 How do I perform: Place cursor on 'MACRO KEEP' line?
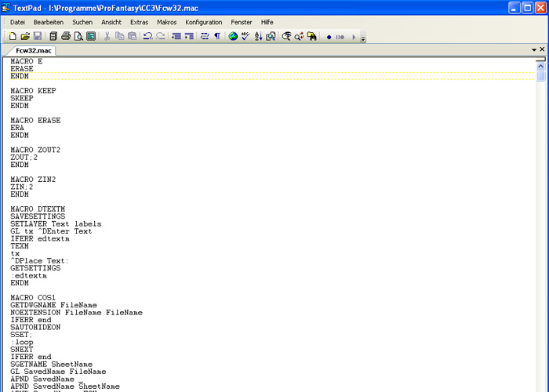pyautogui.click(x=33, y=91)
